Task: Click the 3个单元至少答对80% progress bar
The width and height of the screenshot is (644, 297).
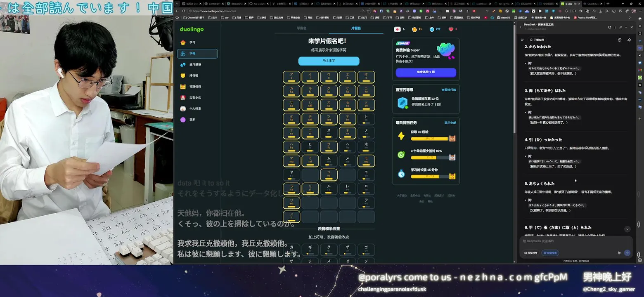Action: (x=429, y=158)
